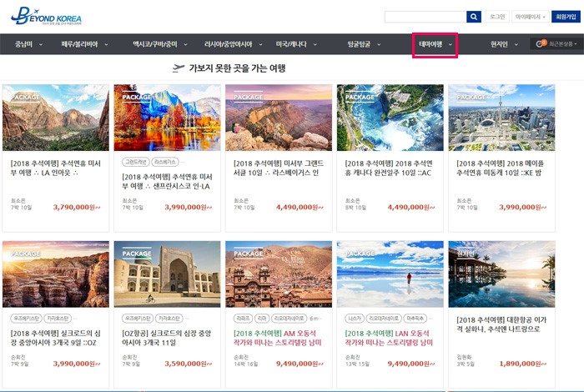The height and width of the screenshot is (392, 584).
Task: Click 카자흐스탄 tag on the 9일 ::OZ card
Action: click(58, 319)
